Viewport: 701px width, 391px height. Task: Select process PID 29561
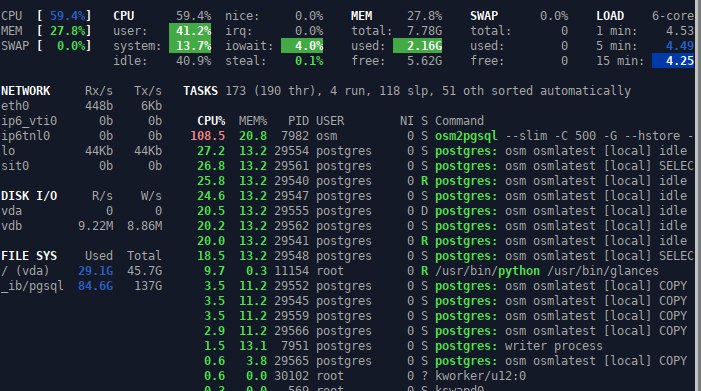coord(291,166)
